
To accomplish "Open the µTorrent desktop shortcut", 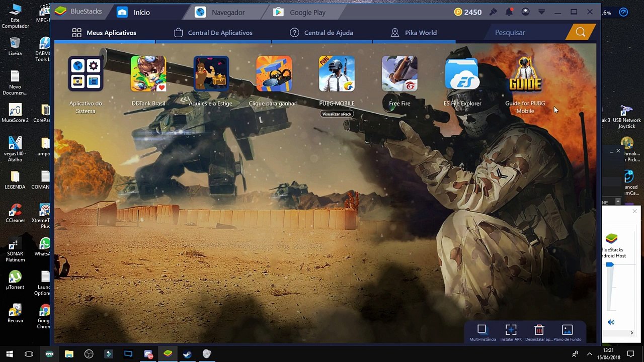I will point(15,280).
